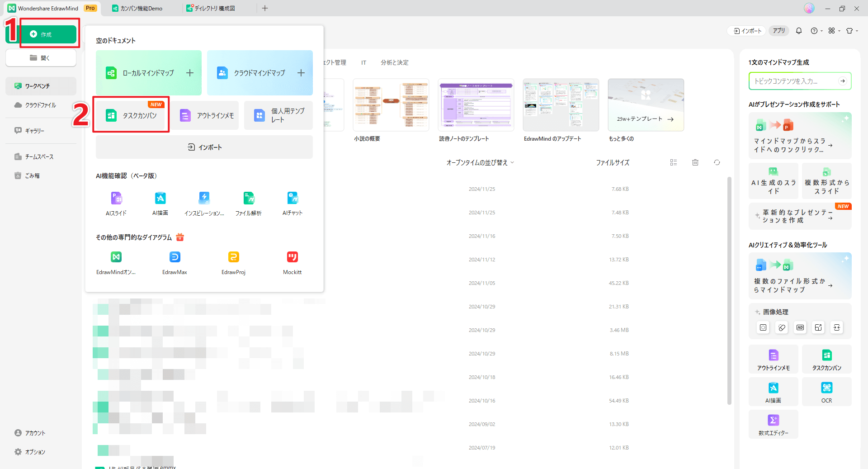The height and width of the screenshot is (469, 868).
Task: Expand the help question mark menu
Action: [x=816, y=31]
